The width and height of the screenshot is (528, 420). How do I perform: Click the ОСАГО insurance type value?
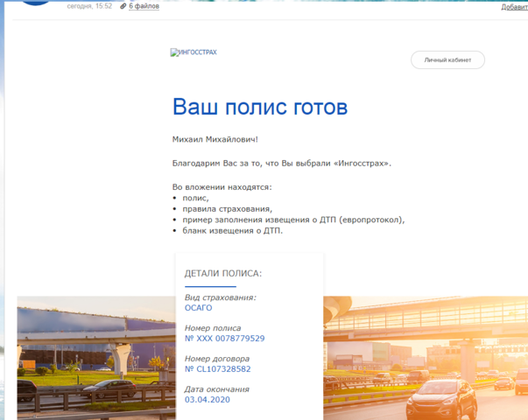(198, 308)
